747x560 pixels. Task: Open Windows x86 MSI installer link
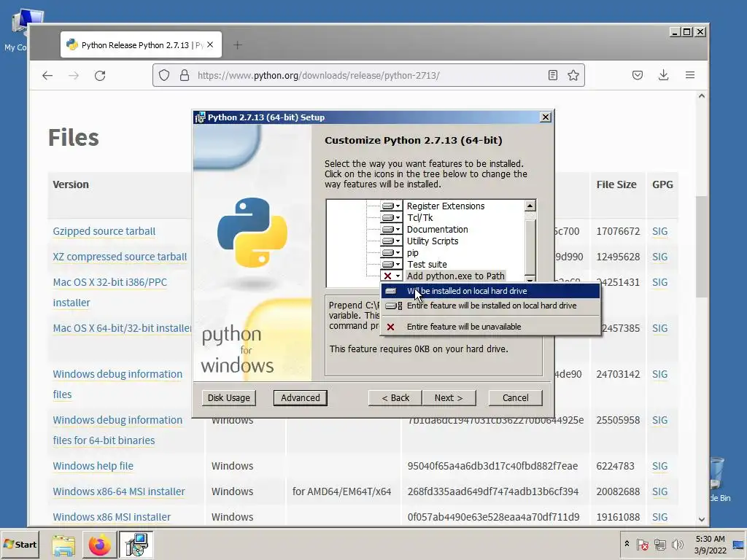[x=112, y=517]
